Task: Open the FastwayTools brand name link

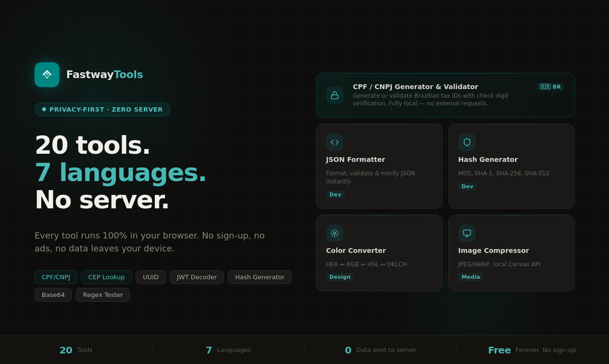Action: [x=105, y=75]
